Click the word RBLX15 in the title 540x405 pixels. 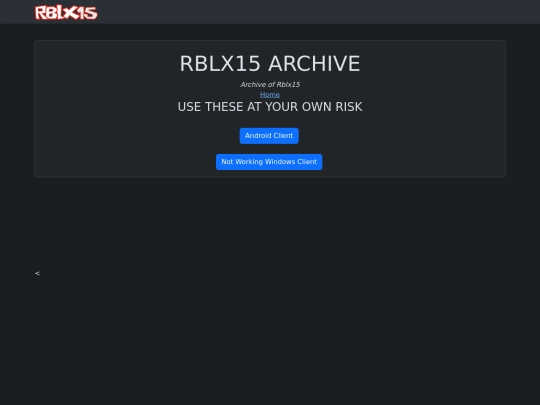220,64
